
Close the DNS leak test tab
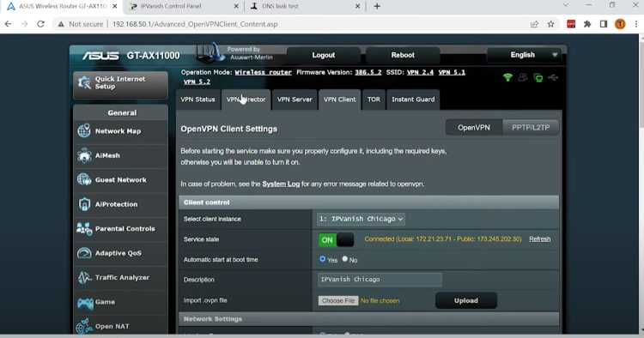tap(358, 6)
